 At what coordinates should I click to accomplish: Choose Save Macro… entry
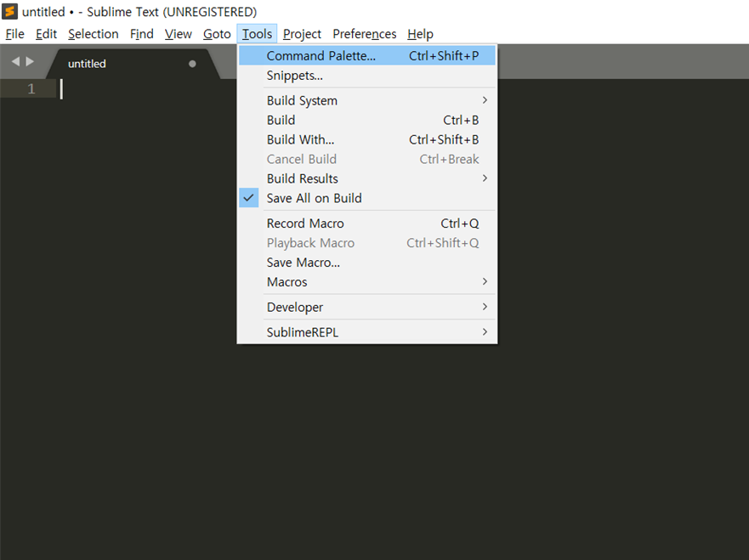pyautogui.click(x=367, y=263)
